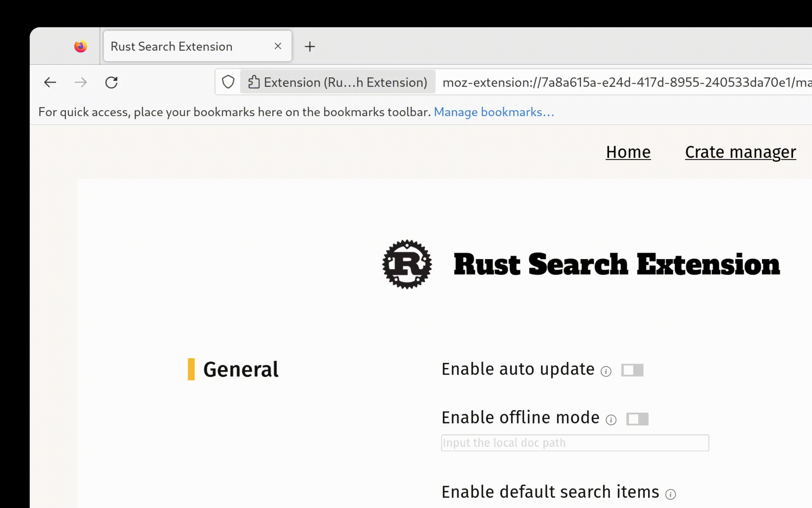Go to the Home page link
This screenshot has width=812, height=508.
(628, 152)
